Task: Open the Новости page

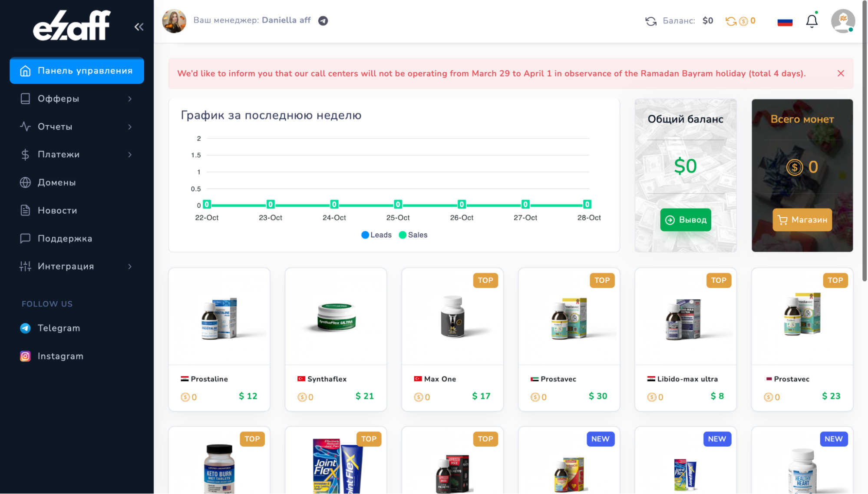Action: pos(77,210)
